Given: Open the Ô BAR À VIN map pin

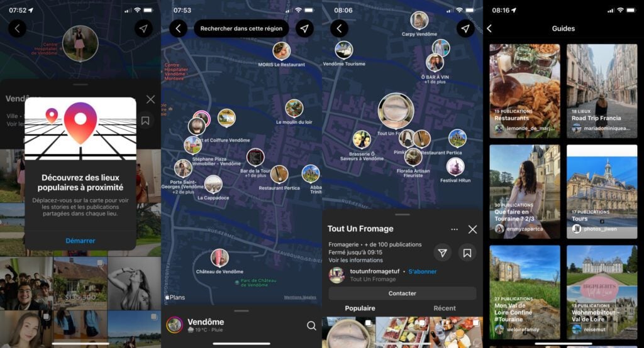Looking at the screenshot, I should point(435,63).
